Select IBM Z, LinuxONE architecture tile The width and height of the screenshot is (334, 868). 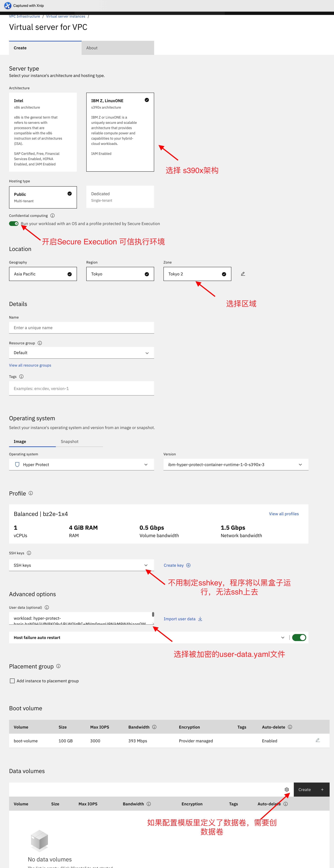(x=120, y=132)
